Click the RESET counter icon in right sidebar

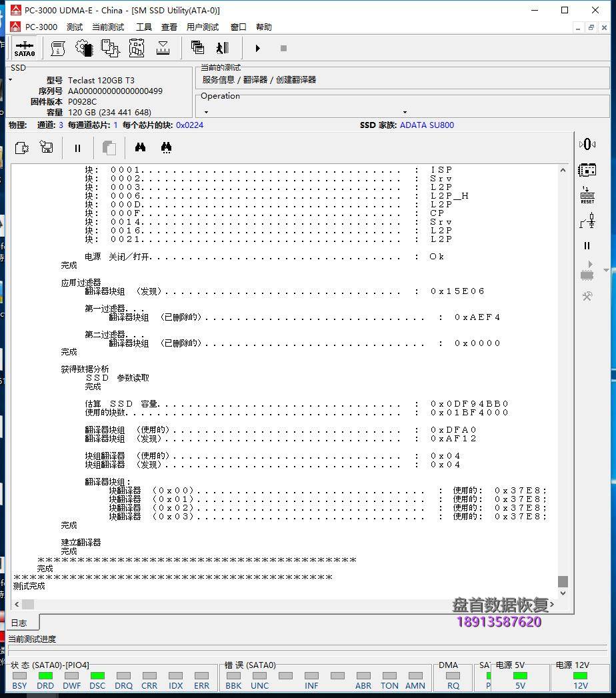587,195
